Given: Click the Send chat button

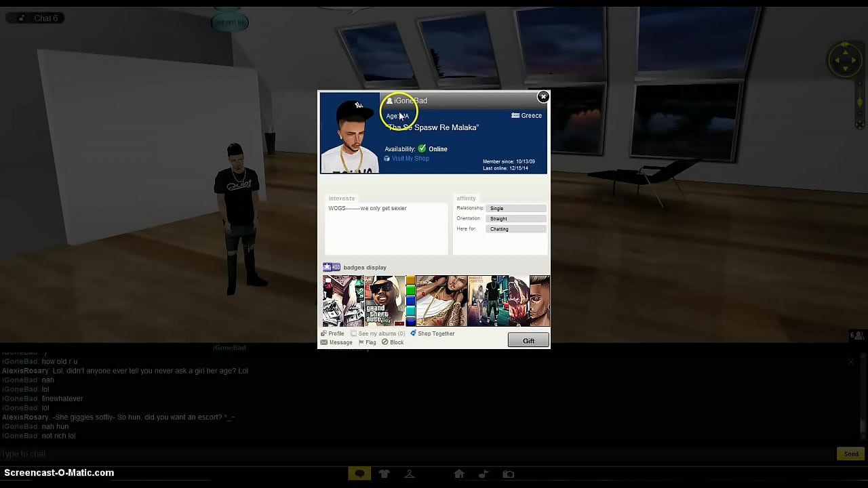Looking at the screenshot, I should pyautogui.click(x=850, y=454).
